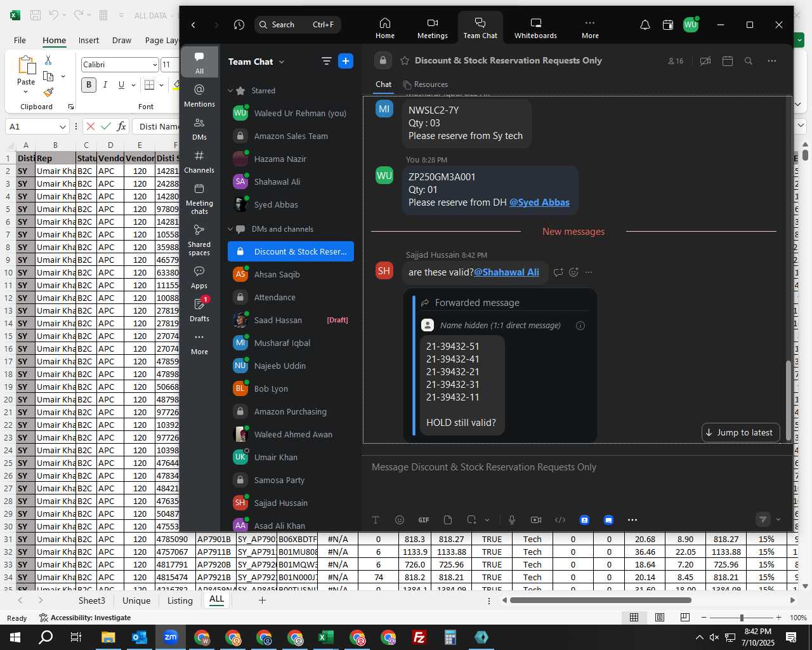Switch to Zoom Whiteboards tab
This screenshot has width=812, height=650.
535,29
